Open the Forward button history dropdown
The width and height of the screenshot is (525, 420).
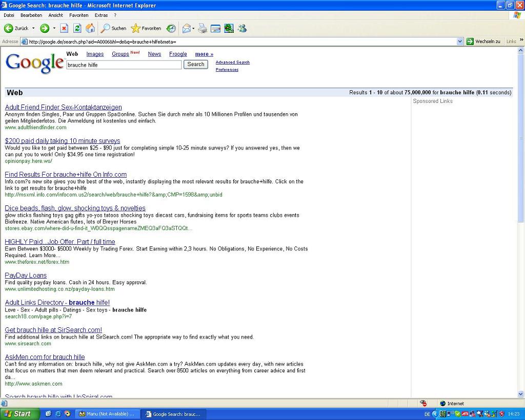(x=54, y=28)
